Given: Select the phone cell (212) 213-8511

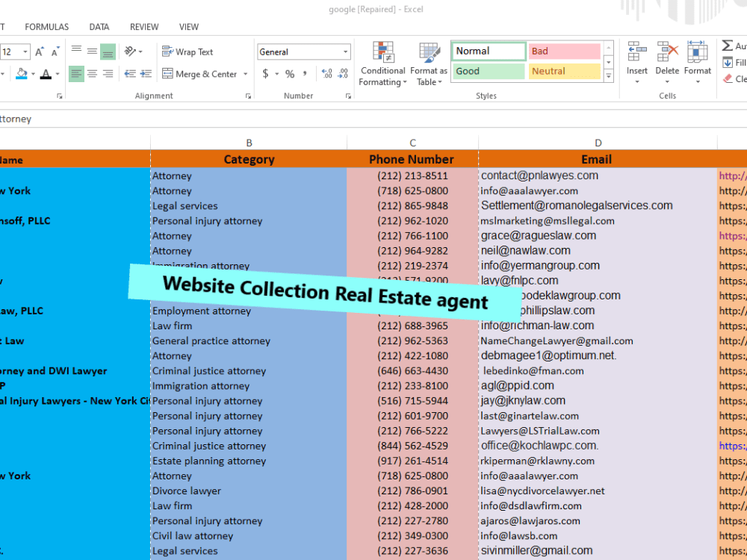Looking at the screenshot, I should 412,175.
